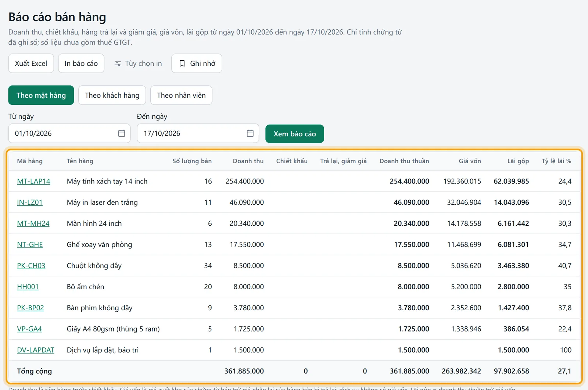
Task: Open calendar picker for Từ ngày field
Action: [x=122, y=133]
